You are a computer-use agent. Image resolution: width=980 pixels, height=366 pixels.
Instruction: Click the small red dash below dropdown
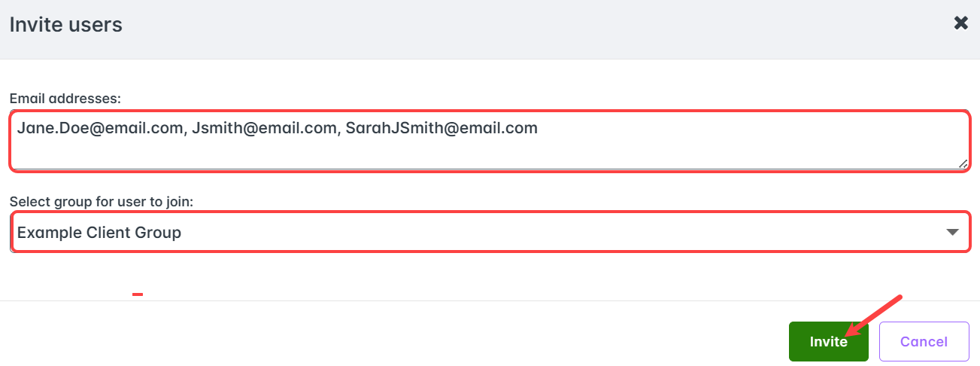[x=138, y=294]
